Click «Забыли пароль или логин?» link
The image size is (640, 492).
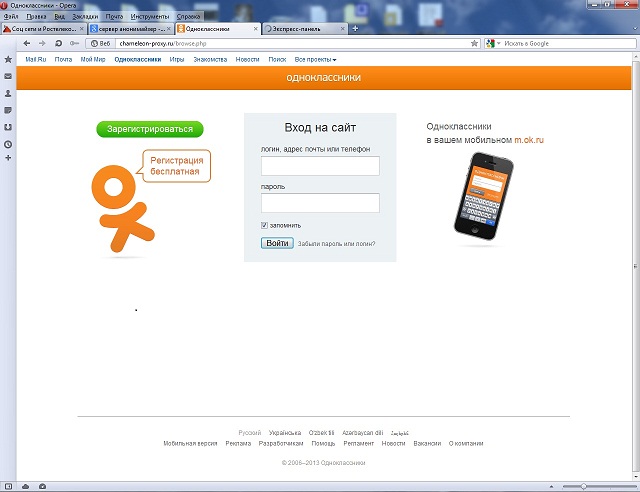336,244
